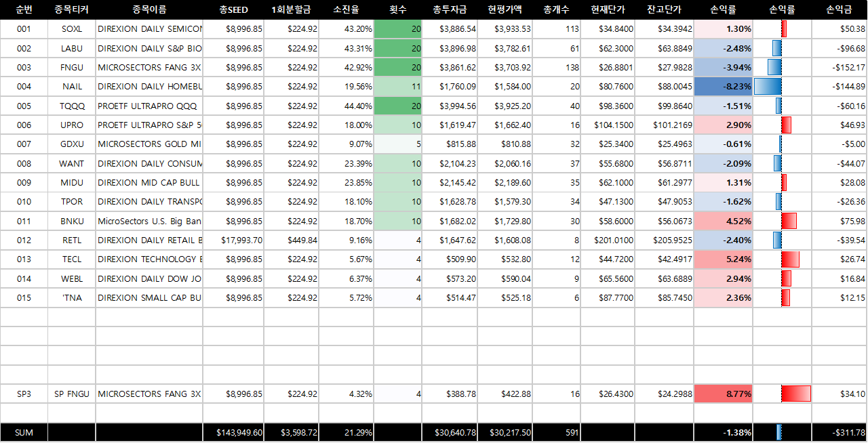This screenshot has height=443, width=868.
Task: Click the 5.24% return cell for TECL
Action: click(723, 259)
